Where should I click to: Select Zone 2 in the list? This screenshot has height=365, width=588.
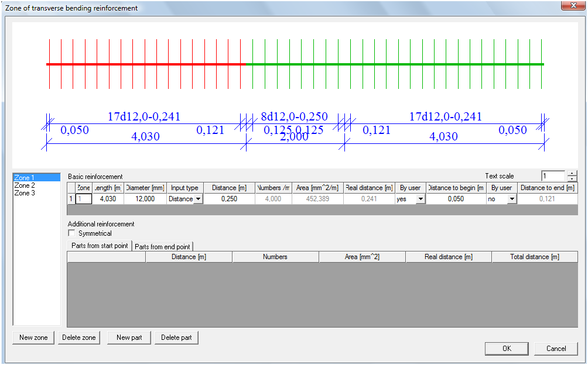click(x=36, y=185)
